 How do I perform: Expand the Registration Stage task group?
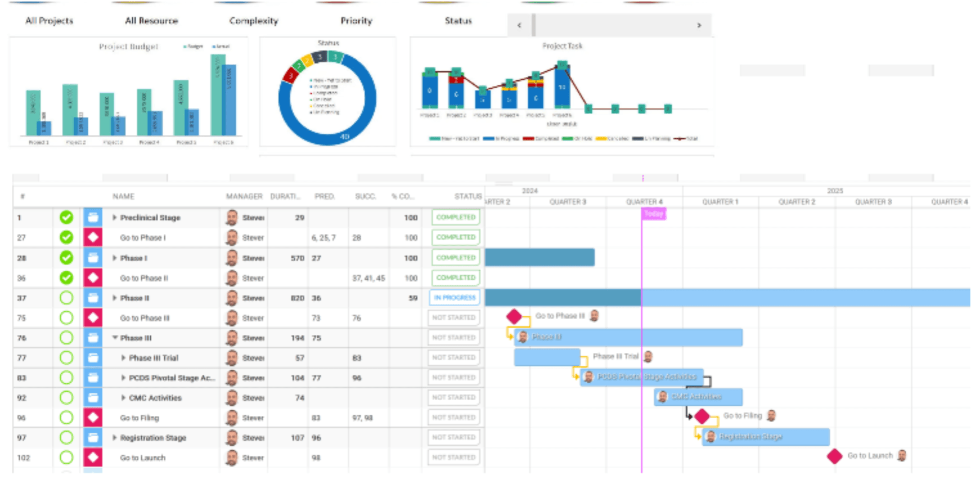click(x=114, y=437)
